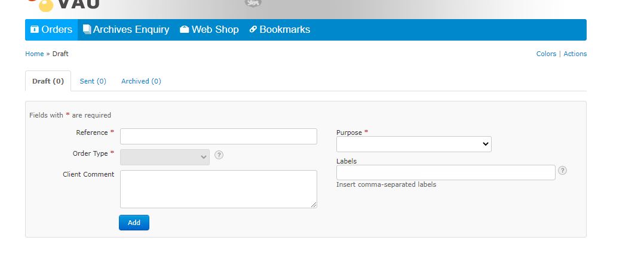Click the help icon beside Order Type
This screenshot has height=262, width=644.
pyautogui.click(x=219, y=155)
